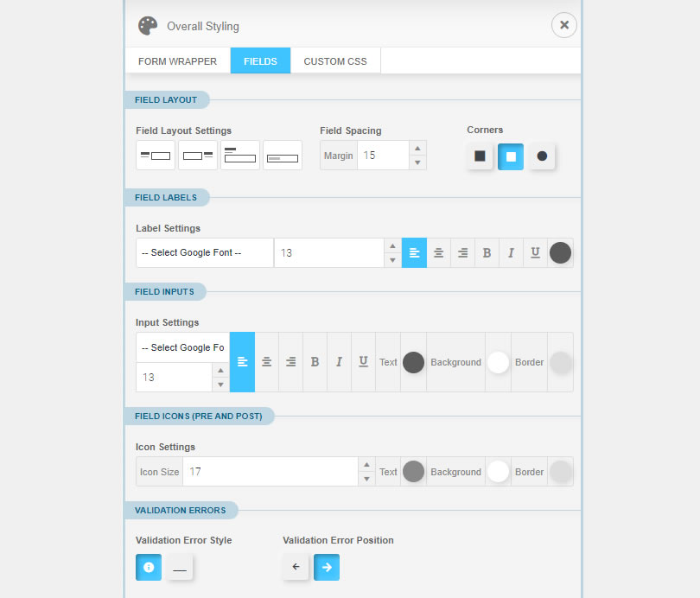Align input text right
This screenshot has height=598, width=700.
click(290, 362)
